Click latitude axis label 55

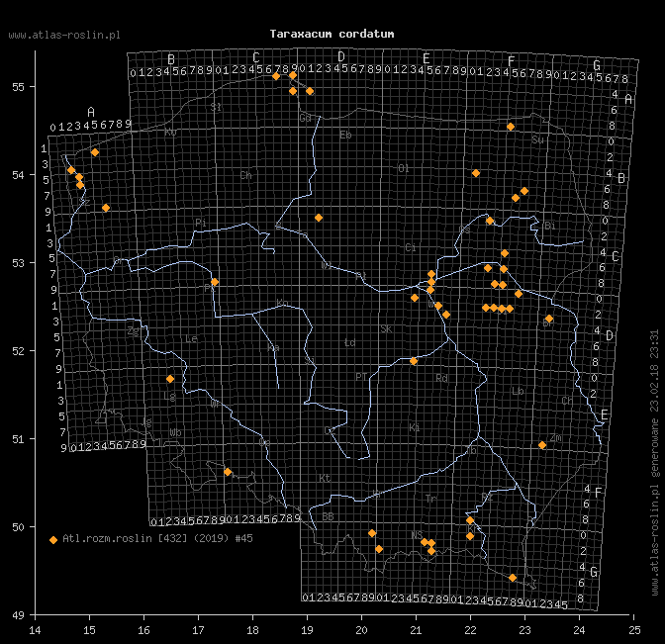[18, 87]
